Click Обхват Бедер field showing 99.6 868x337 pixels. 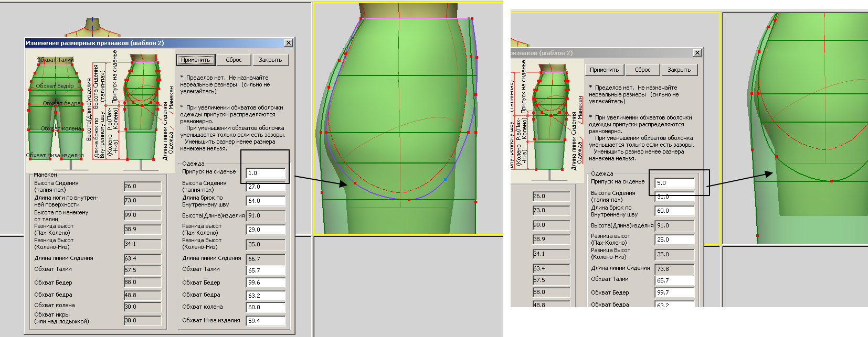click(266, 282)
